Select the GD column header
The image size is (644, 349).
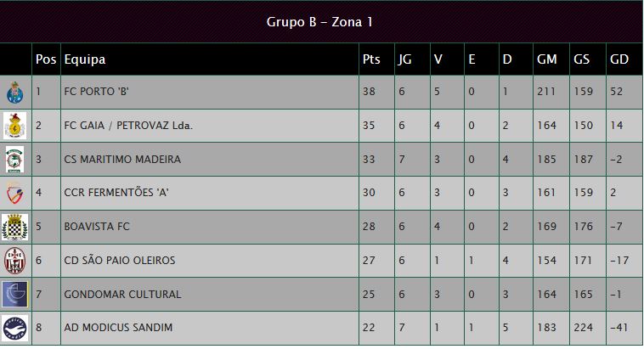point(619,59)
